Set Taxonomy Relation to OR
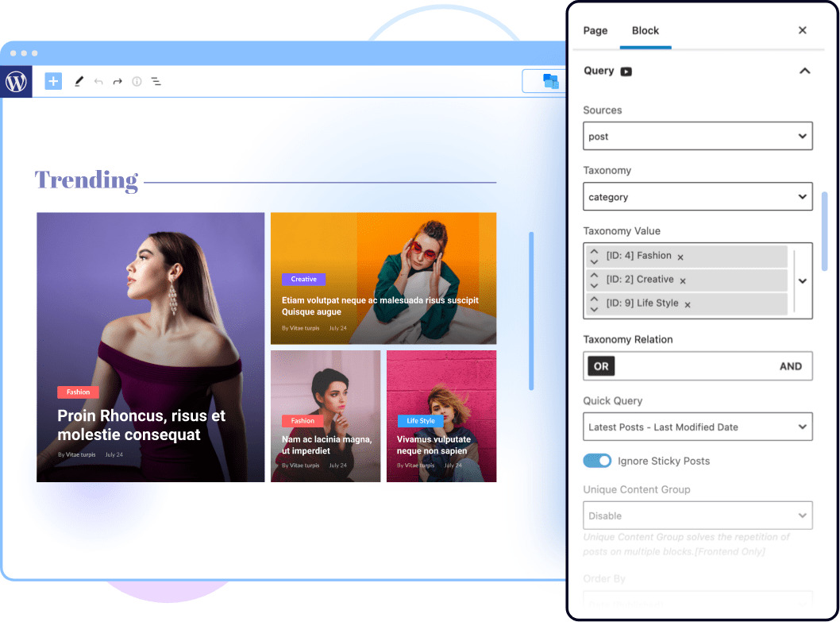The width and height of the screenshot is (840, 622). point(601,366)
